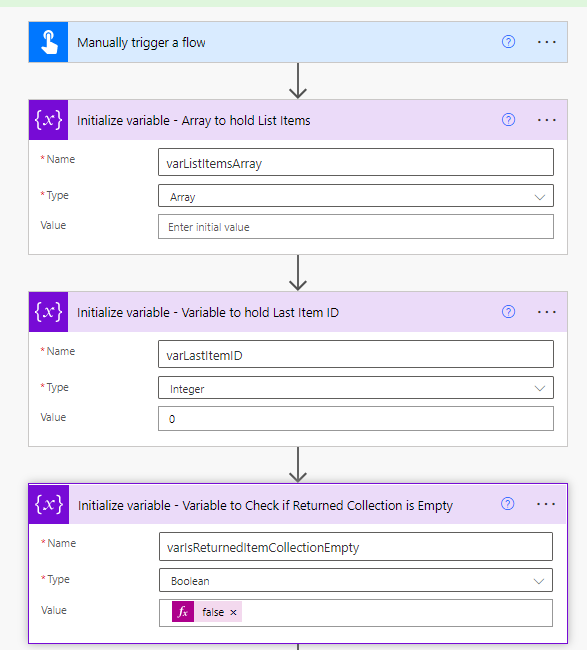Click the fx expression icon on the false token

pyautogui.click(x=183, y=612)
